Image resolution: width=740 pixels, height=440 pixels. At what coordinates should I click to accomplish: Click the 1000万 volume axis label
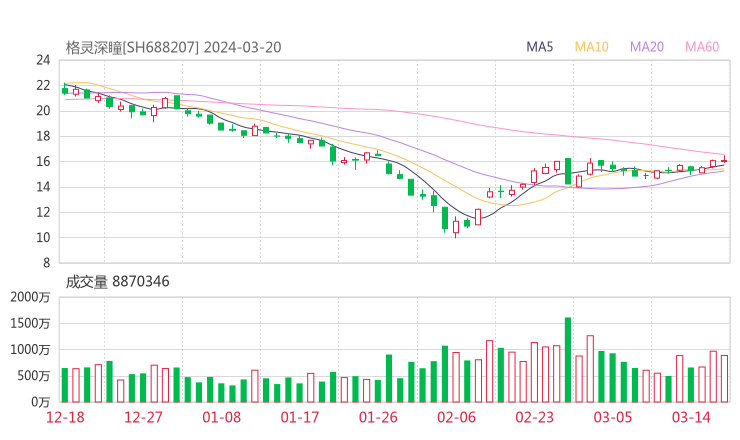click(30, 350)
